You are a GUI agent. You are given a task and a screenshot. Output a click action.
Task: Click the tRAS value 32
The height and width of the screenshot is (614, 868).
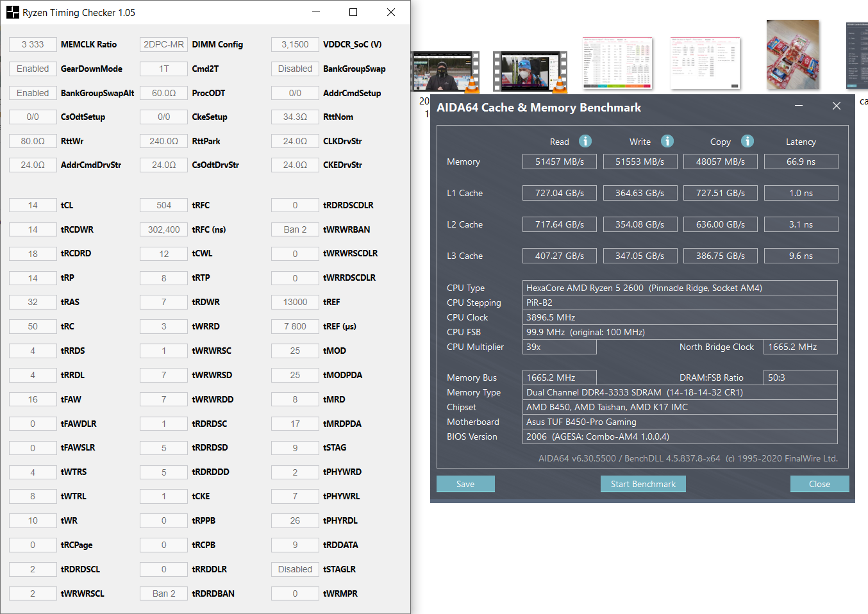pyautogui.click(x=33, y=302)
